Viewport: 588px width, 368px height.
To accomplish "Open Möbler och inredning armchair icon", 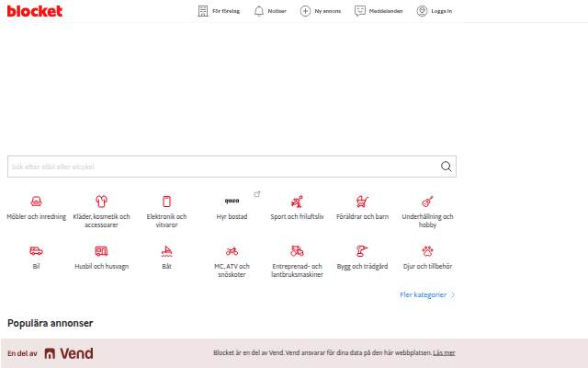I will [36, 201].
